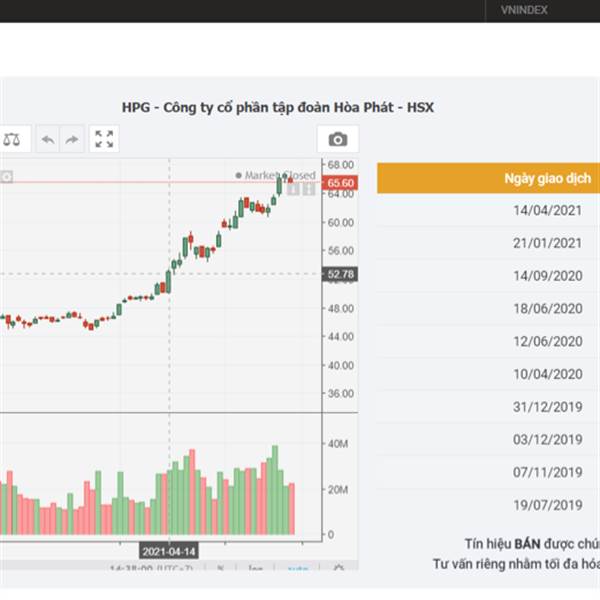Open the compare symbols scale icon
Viewport: 600px width, 600px height.
11,139
